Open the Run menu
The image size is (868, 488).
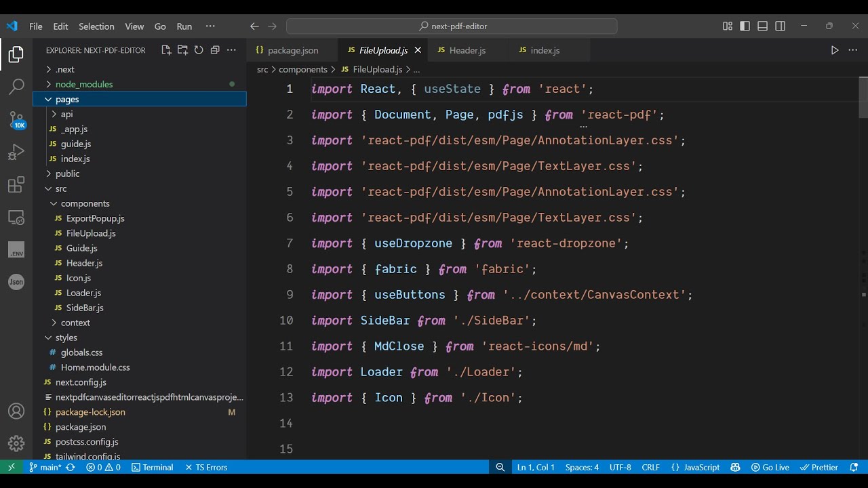tap(184, 26)
